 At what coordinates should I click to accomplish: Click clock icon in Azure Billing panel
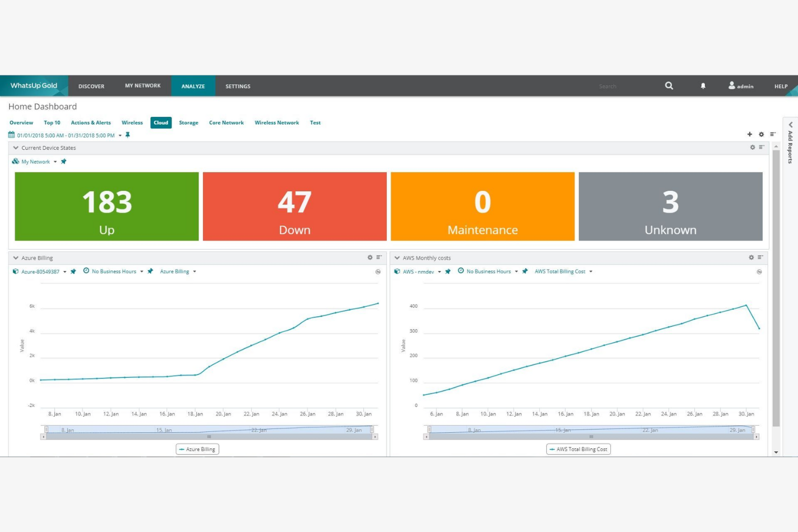(86, 271)
